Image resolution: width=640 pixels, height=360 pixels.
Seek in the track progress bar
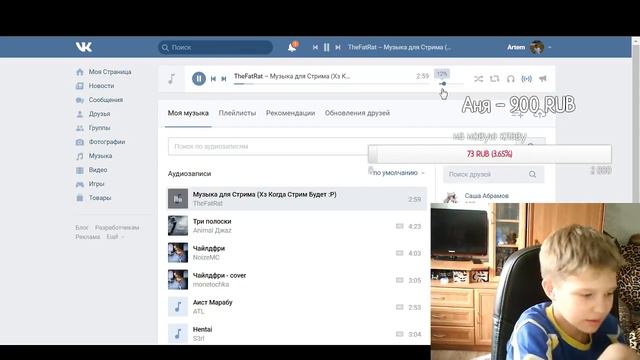(331, 84)
